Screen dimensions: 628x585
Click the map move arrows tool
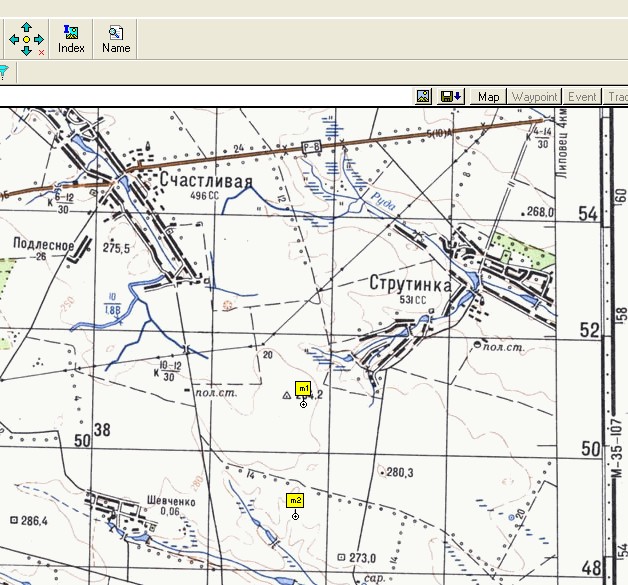click(x=26, y=40)
